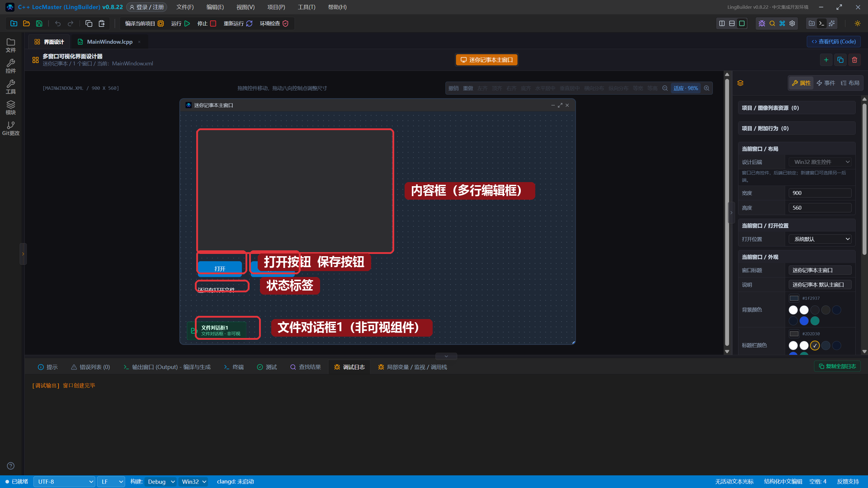Open the 设计后端 Win32 dropdown
This screenshot has width=868, height=488.
tap(821, 162)
